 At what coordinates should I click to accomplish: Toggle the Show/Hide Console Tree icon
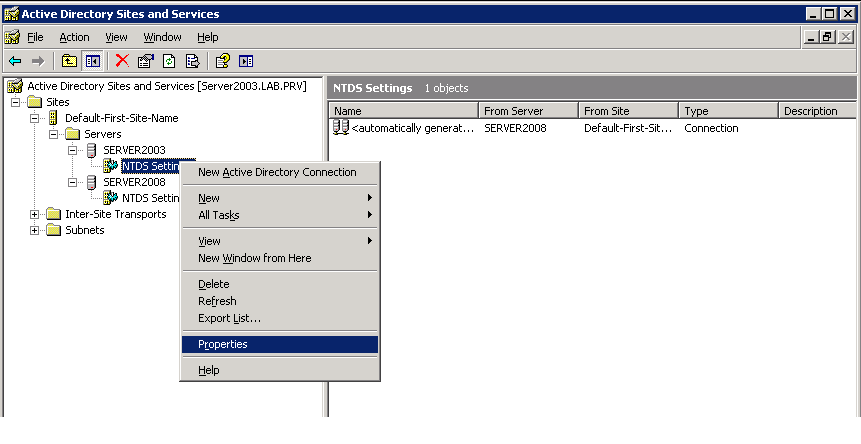(92, 61)
